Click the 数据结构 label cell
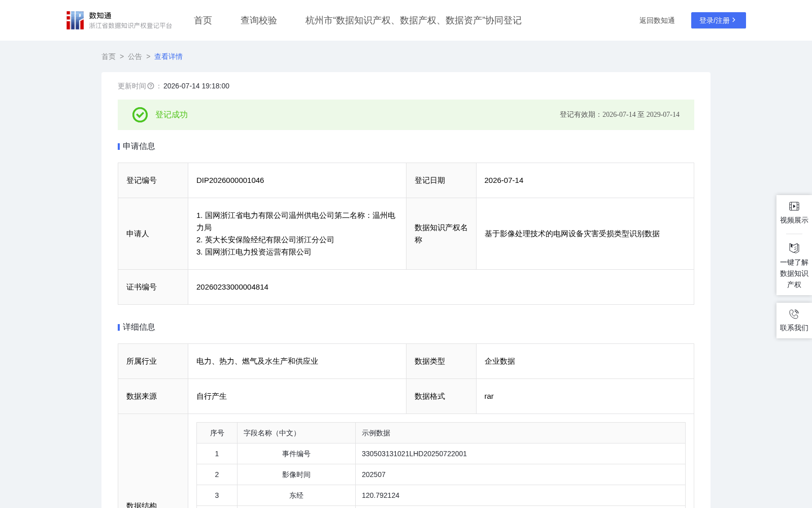The height and width of the screenshot is (508, 812). click(153, 461)
